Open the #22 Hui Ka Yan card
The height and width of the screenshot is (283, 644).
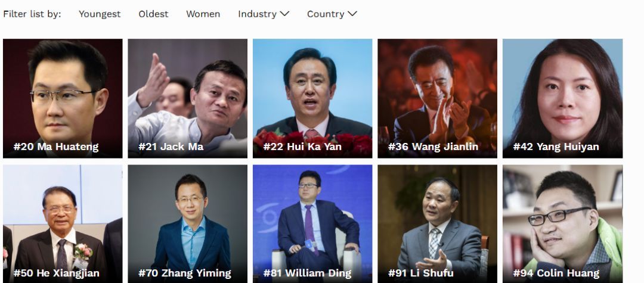point(312,98)
